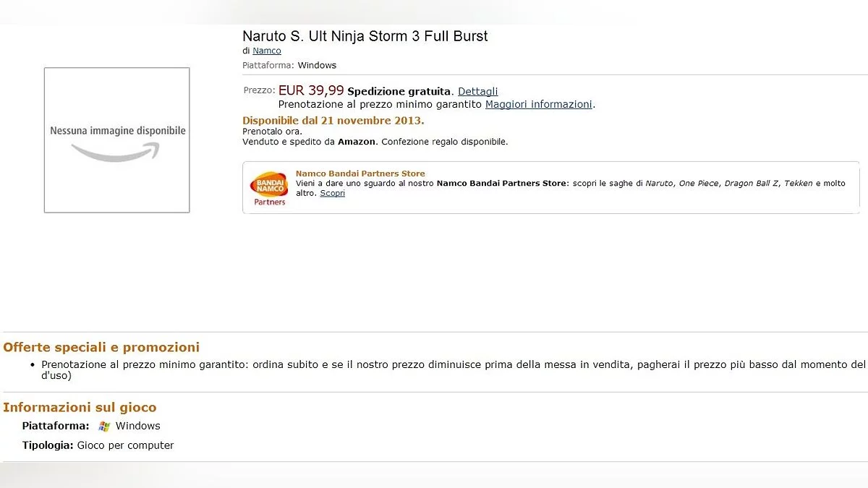Click the EUR 39,99 price
Screen dimensions: 868x488
[x=311, y=91]
